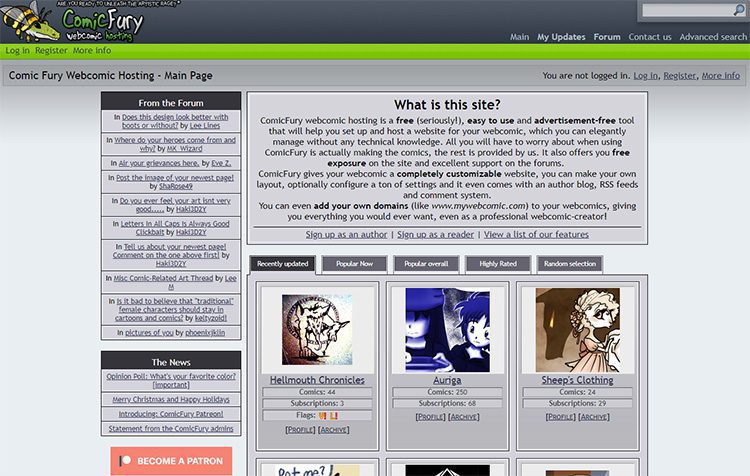Open the Sheep's Clothing cover image
This screenshot has width=750, height=476.
[578, 329]
